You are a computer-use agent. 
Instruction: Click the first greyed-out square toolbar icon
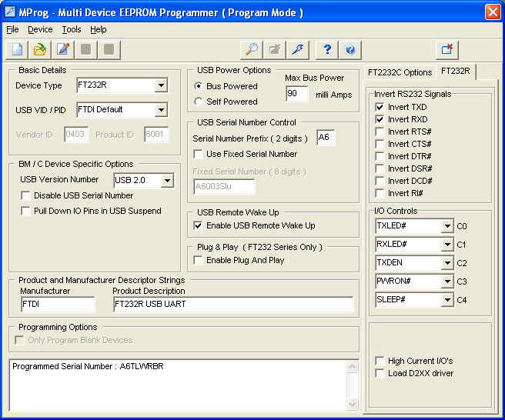point(86,50)
